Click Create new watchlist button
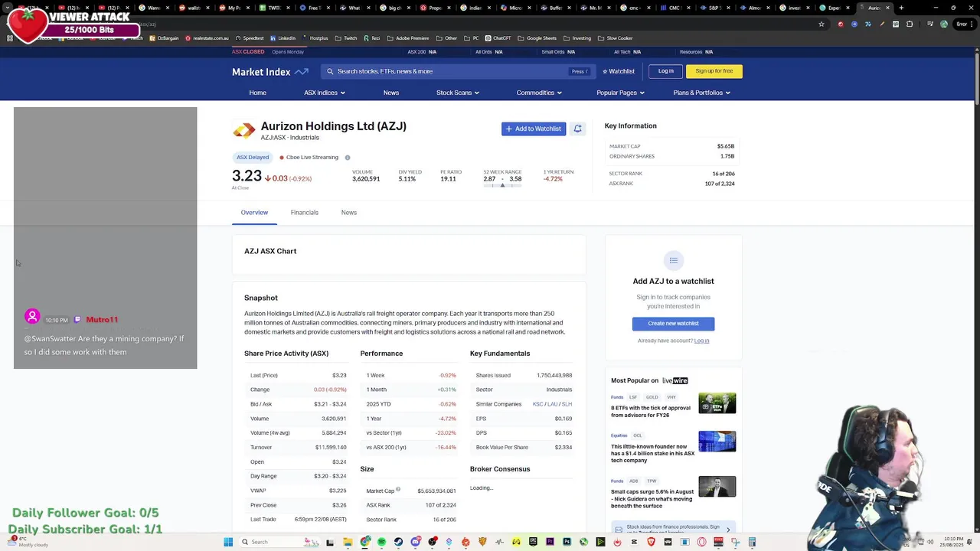This screenshot has height=551, width=980. 674,324
